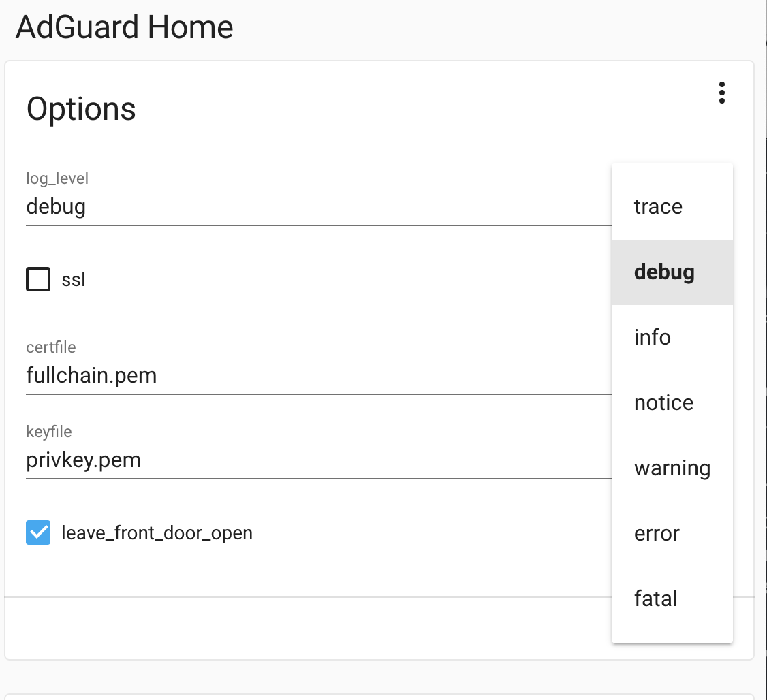Click the Options card heading
The height and width of the screenshot is (700, 767).
coord(80,108)
